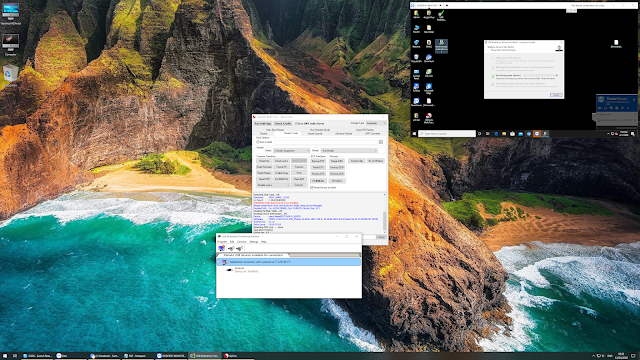Click the DESKTOP session tab in remote window
640x360 pixels.
(429, 5)
